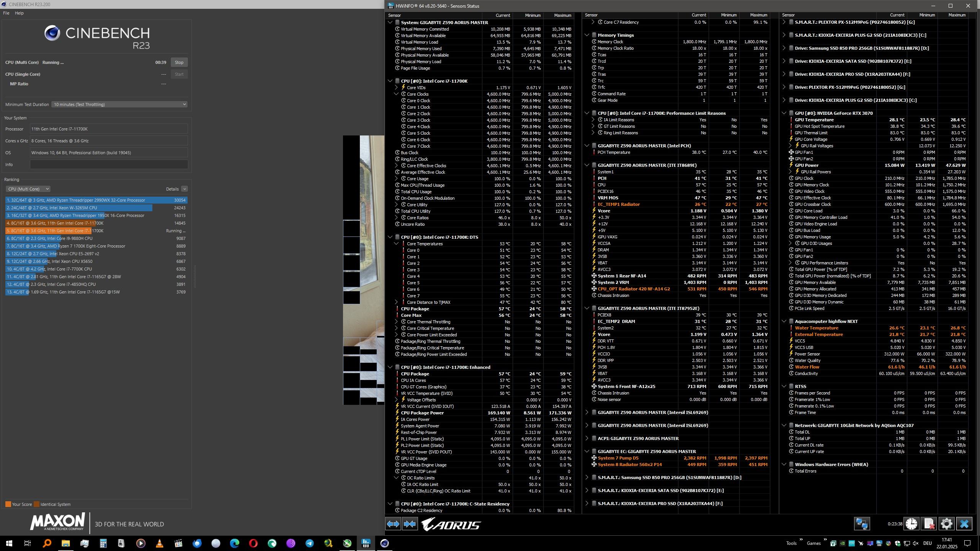
Task: Reset sensor timer with clock icon
Action: click(911, 524)
